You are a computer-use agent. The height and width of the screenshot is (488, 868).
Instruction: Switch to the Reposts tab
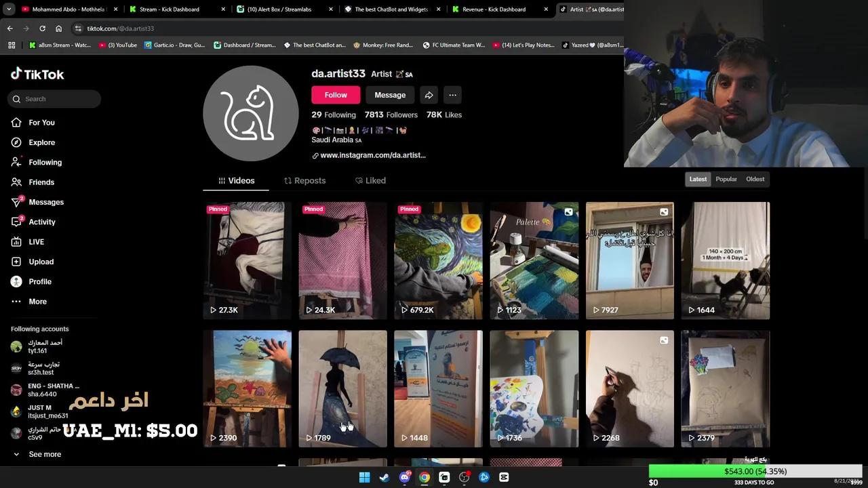tap(304, 180)
